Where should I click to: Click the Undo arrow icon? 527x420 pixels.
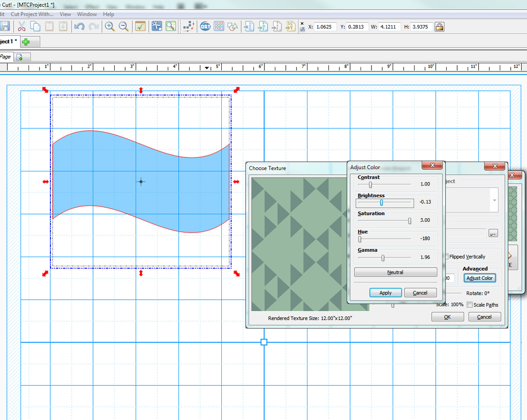[x=79, y=26]
